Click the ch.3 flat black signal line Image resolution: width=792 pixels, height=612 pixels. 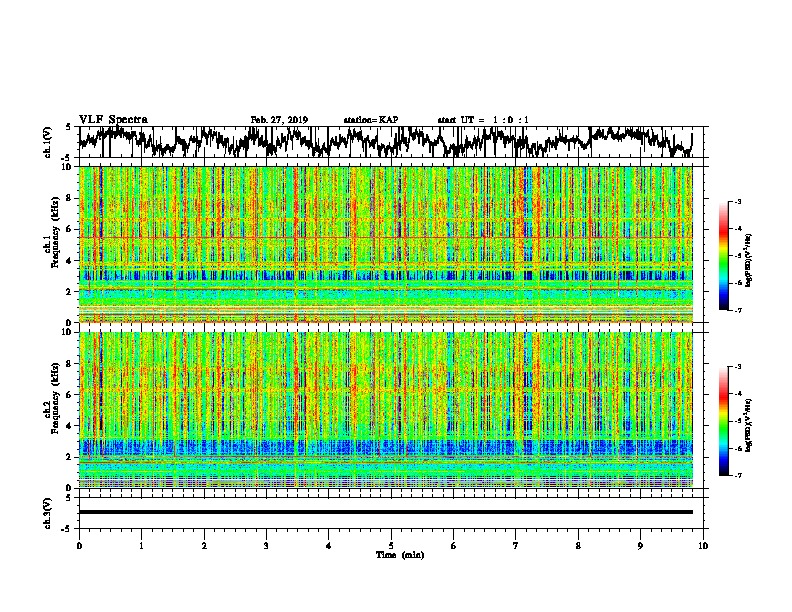click(385, 512)
